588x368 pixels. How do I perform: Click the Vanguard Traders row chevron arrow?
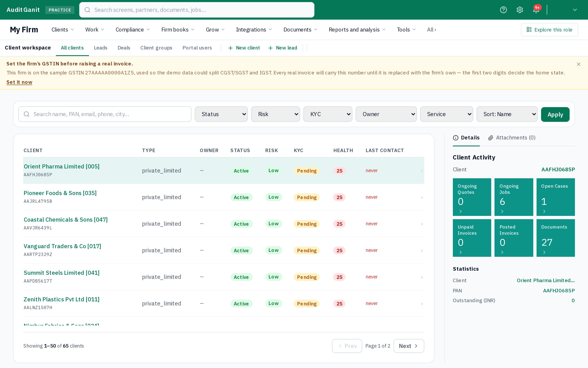click(422, 250)
